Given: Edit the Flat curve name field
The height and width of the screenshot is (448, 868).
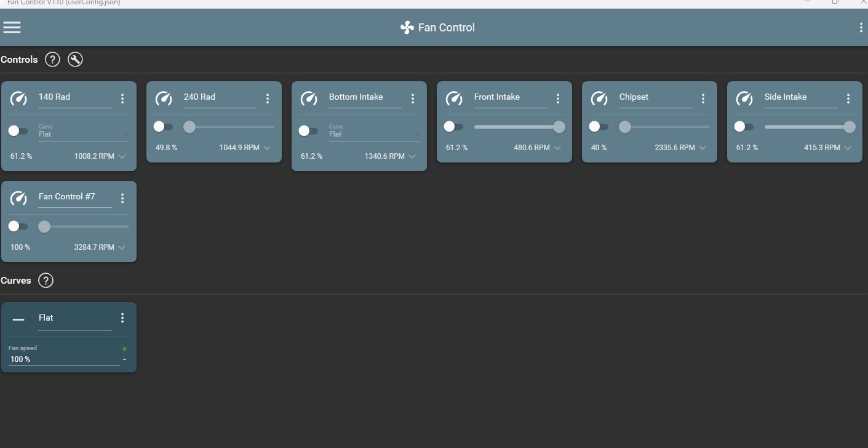Looking at the screenshot, I should tap(75, 318).
